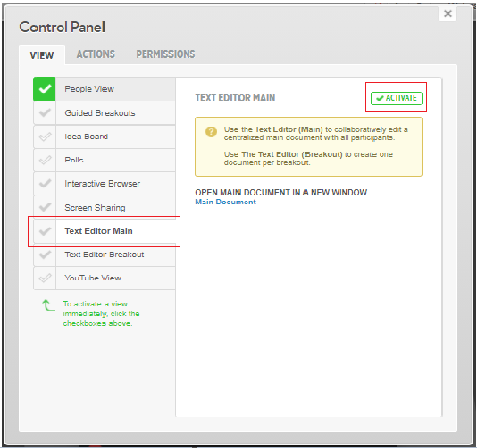Switch to the ACTIONS tab
This screenshot has height=448, width=477.
pos(96,54)
